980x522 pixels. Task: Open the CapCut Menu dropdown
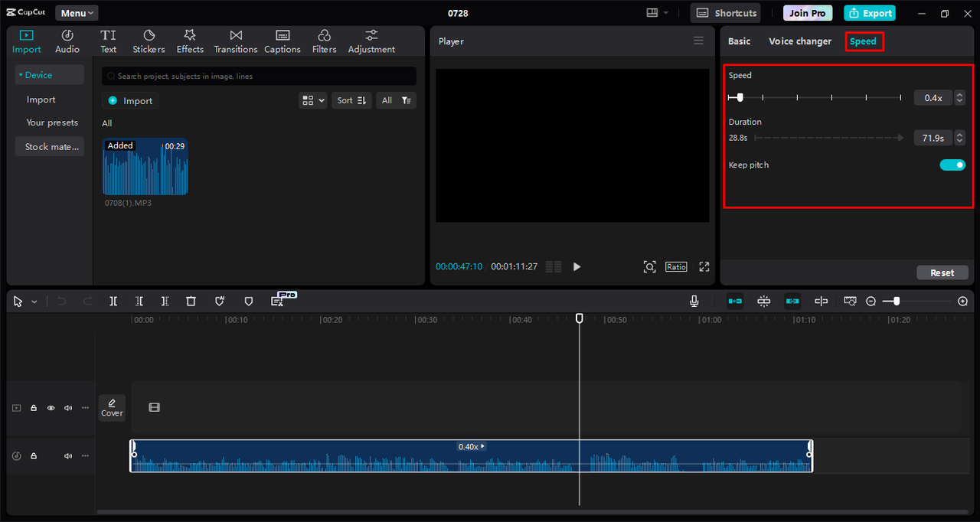[x=77, y=13]
